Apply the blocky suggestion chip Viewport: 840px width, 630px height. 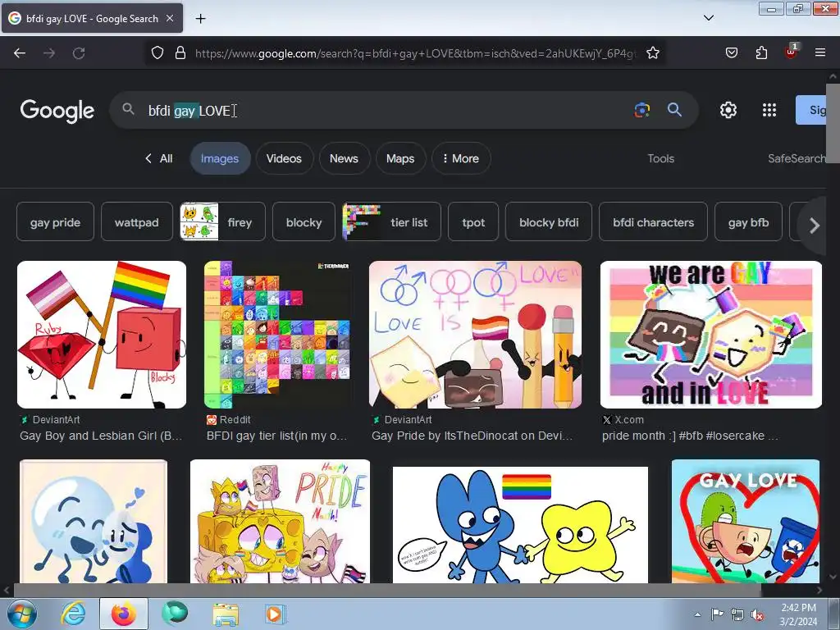pyautogui.click(x=304, y=221)
